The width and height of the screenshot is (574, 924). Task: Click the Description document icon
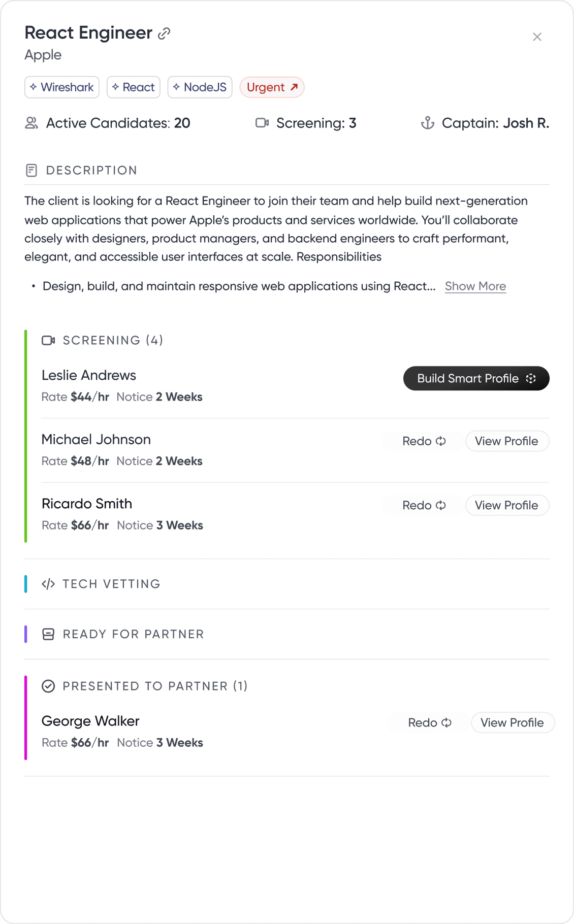tap(31, 171)
